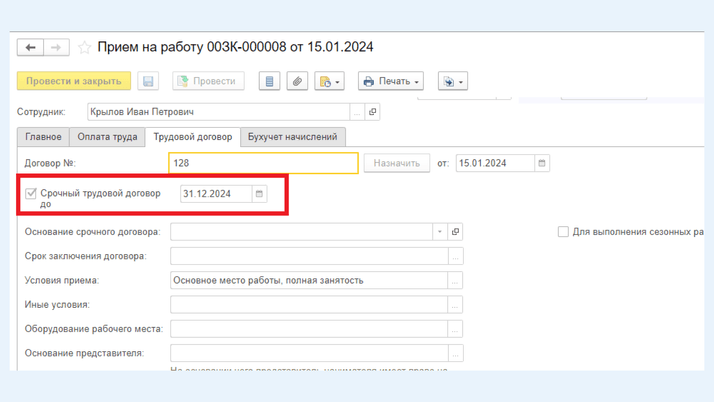Screen dimensions: 714x402
Task: Click the Договор № field with 128
Action: point(263,163)
